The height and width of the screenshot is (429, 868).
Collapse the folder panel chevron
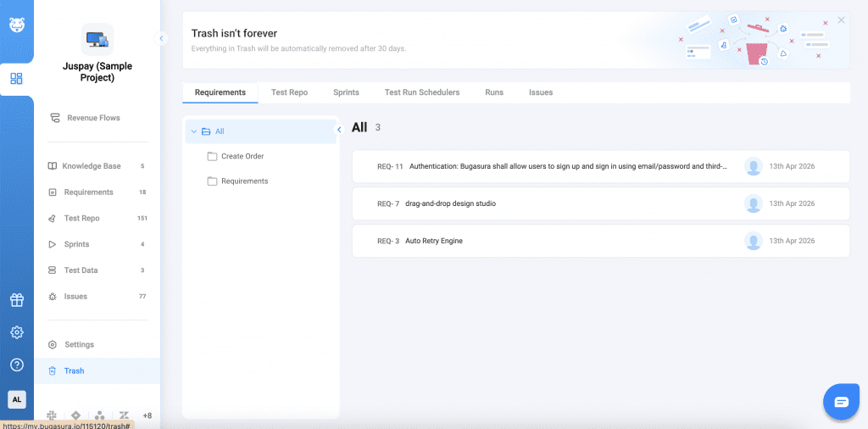(x=339, y=130)
